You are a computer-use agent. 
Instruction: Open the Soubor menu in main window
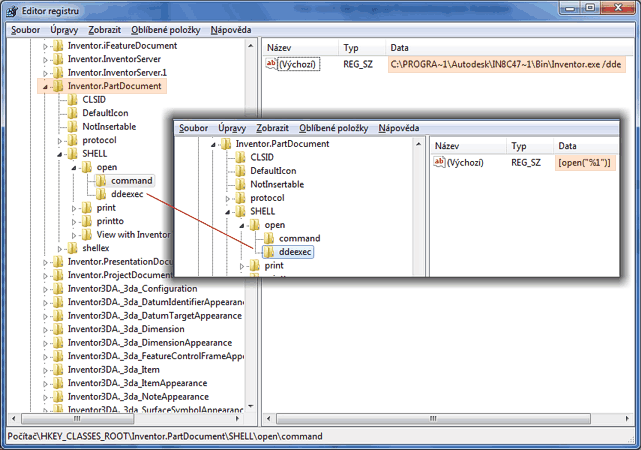[25, 30]
